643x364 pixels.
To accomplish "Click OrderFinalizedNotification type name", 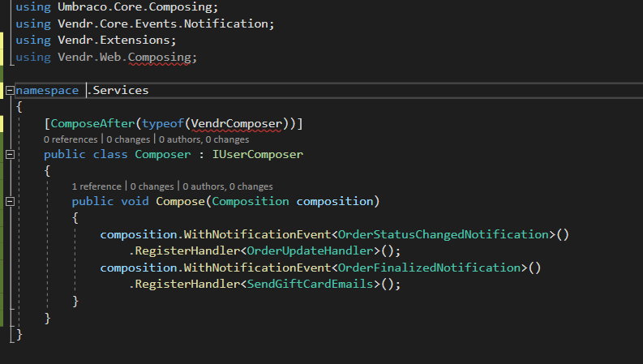I will (x=430, y=268).
